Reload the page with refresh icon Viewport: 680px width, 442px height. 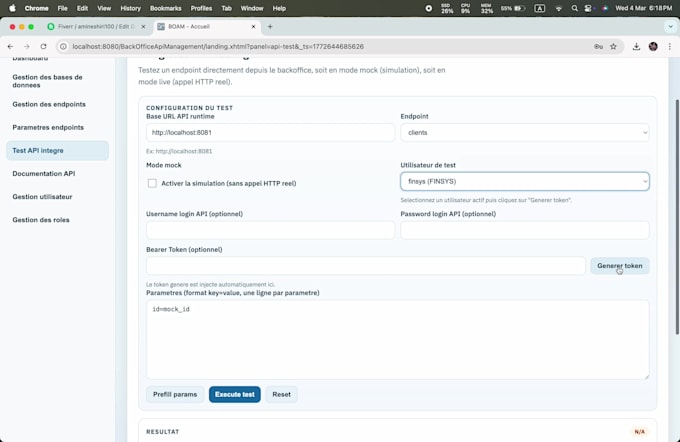click(x=43, y=46)
